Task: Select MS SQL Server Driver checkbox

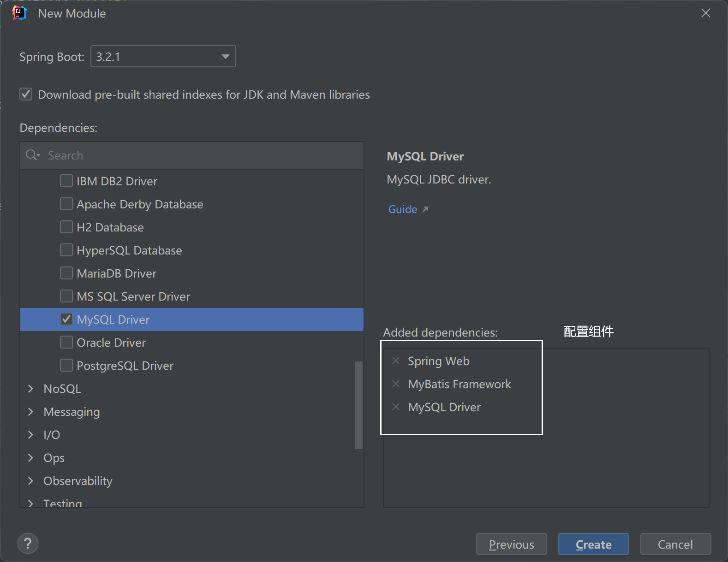Action: [x=66, y=296]
